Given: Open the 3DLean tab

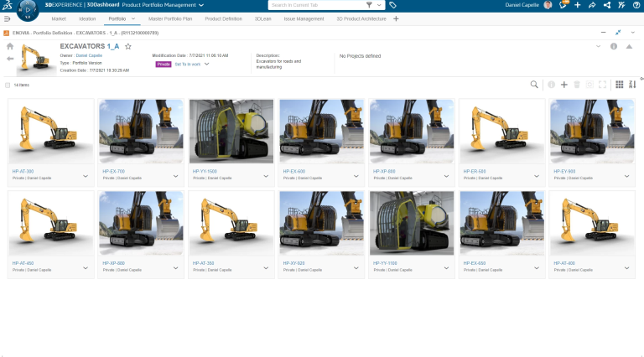Looking at the screenshot, I should (x=261, y=18).
